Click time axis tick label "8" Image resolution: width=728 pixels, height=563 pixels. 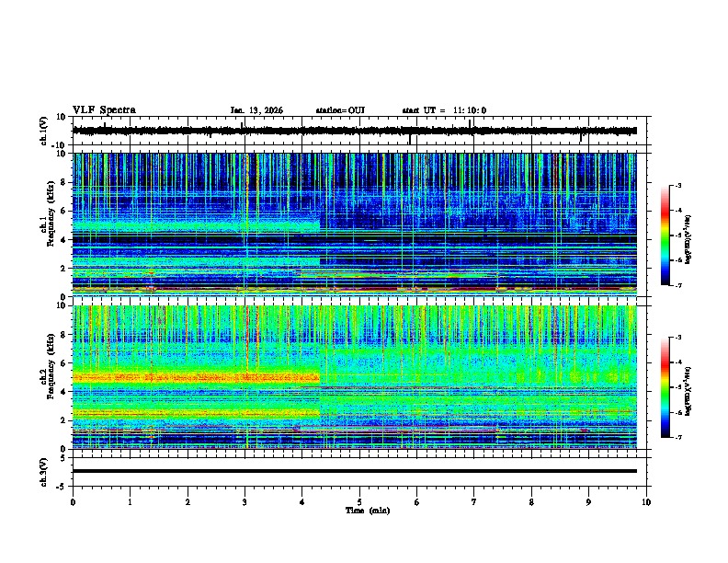(531, 502)
